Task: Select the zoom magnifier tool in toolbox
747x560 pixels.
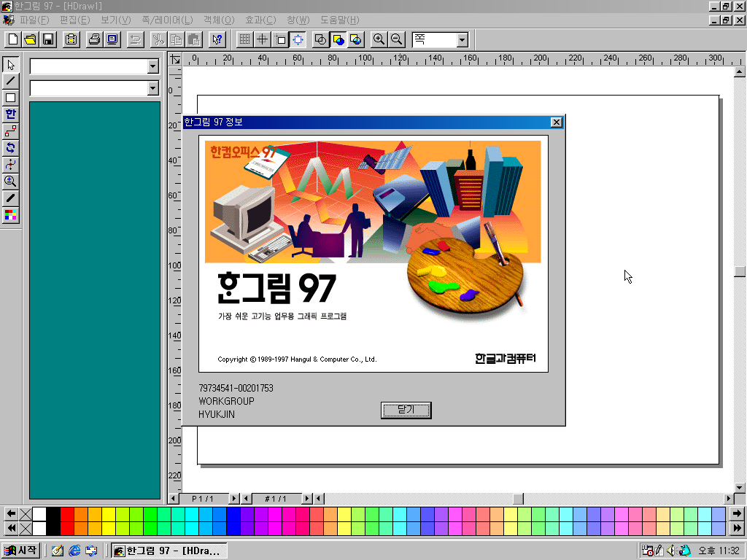Action: 10,182
